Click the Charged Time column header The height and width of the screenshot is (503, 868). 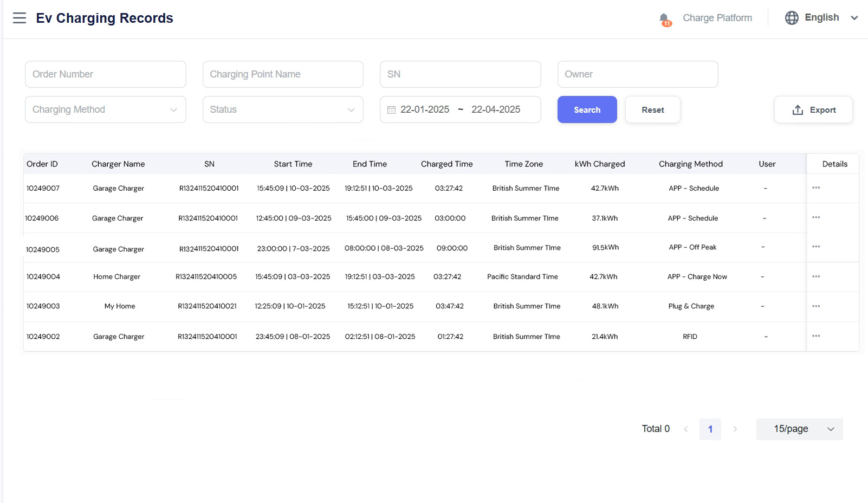point(447,164)
